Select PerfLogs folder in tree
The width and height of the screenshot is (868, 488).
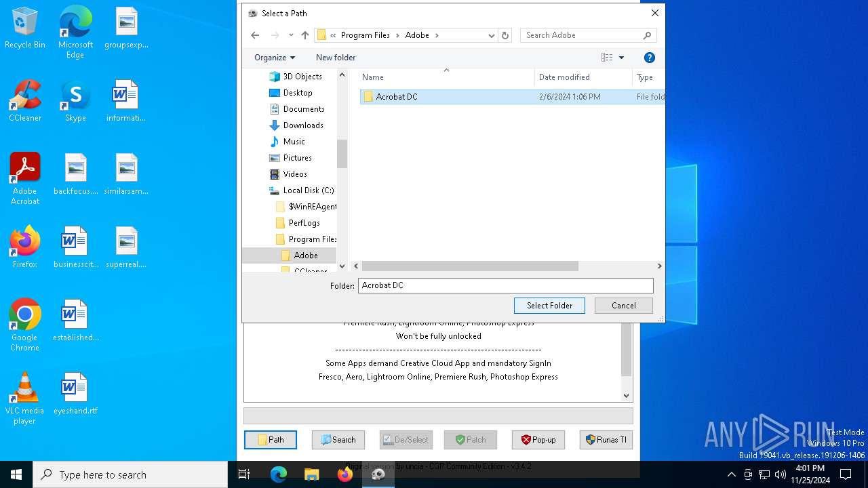(298, 223)
